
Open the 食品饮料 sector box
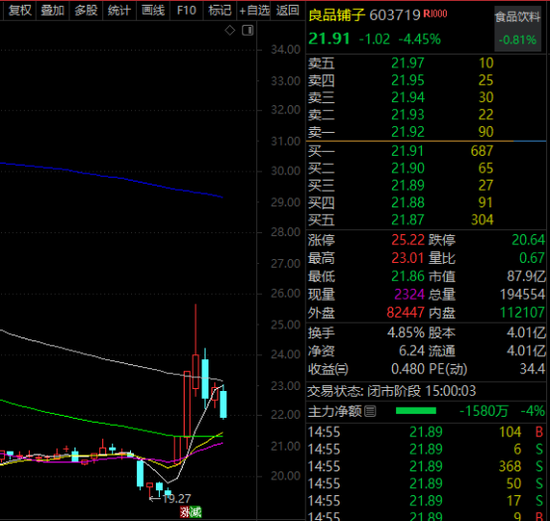point(518,29)
